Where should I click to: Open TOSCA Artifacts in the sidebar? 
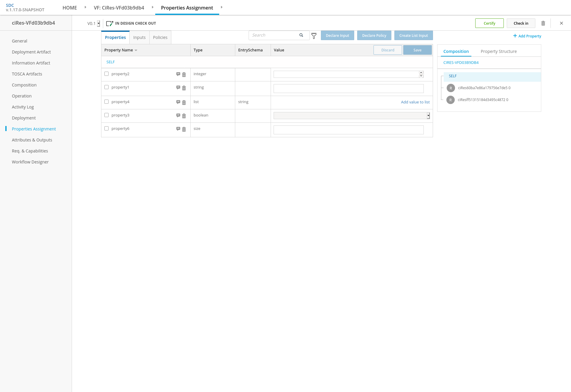click(x=27, y=74)
